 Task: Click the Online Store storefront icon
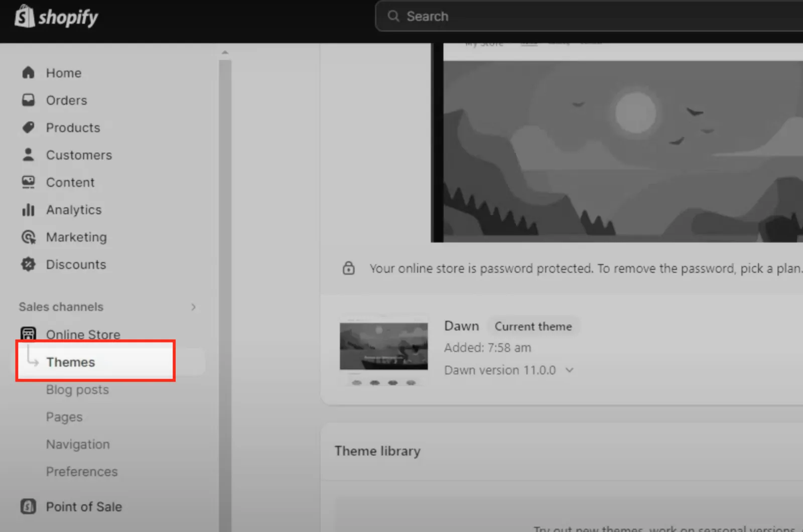(28, 333)
